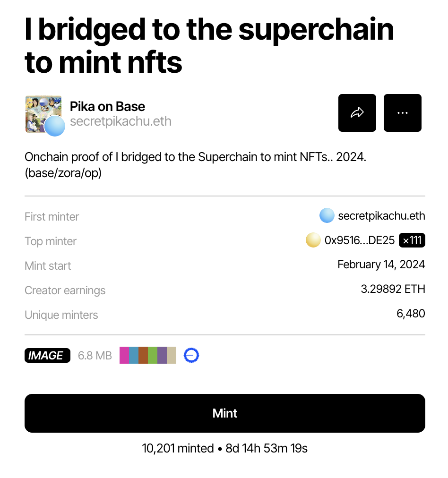The height and width of the screenshot is (478, 448).
Task: Click the share arrow icon button
Action: pos(357,113)
